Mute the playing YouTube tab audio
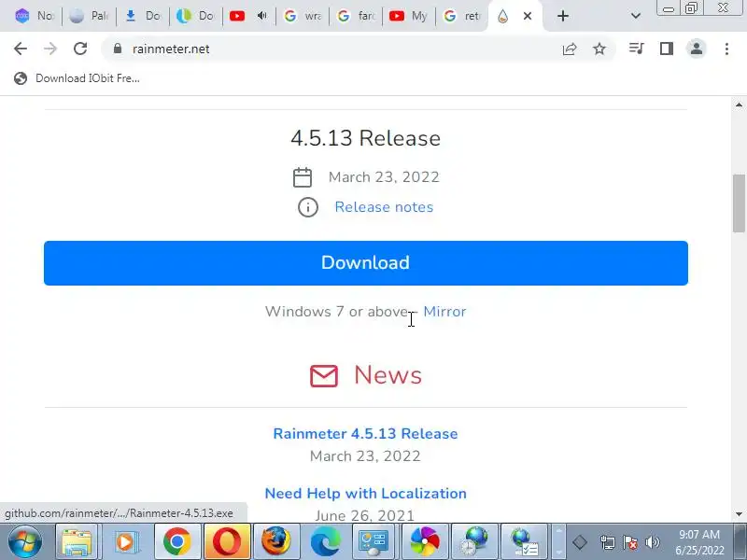Image resolution: width=747 pixels, height=560 pixels. [261, 16]
